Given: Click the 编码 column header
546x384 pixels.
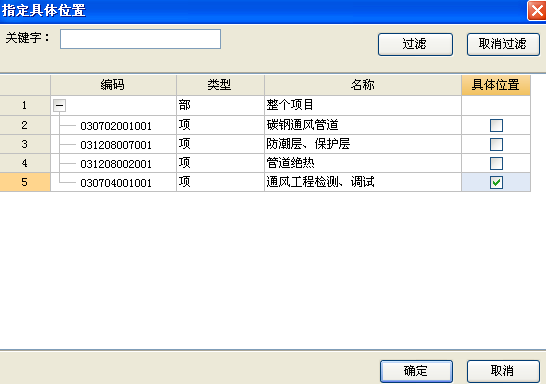Looking at the screenshot, I should (x=114, y=85).
